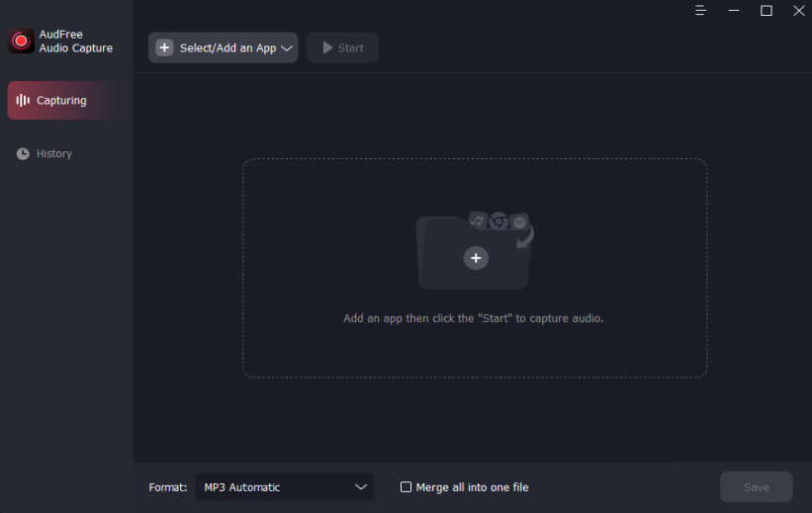812x513 pixels.
Task: Open the Select/Add an App dropdown
Action: tap(224, 47)
